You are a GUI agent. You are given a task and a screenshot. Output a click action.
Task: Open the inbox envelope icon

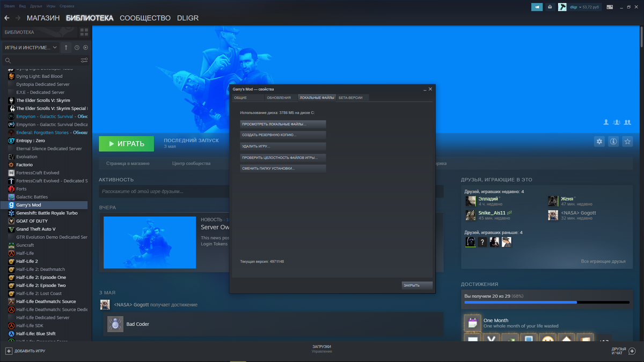pyautogui.click(x=550, y=7)
